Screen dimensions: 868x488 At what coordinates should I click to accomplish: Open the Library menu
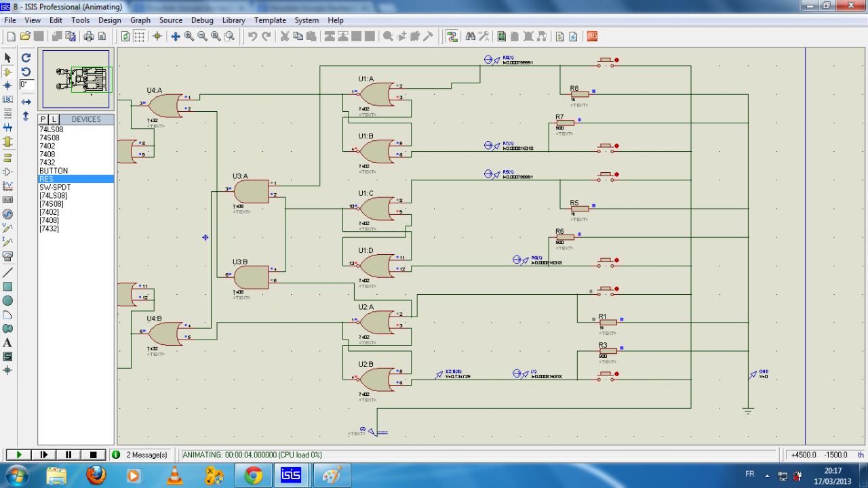(234, 20)
